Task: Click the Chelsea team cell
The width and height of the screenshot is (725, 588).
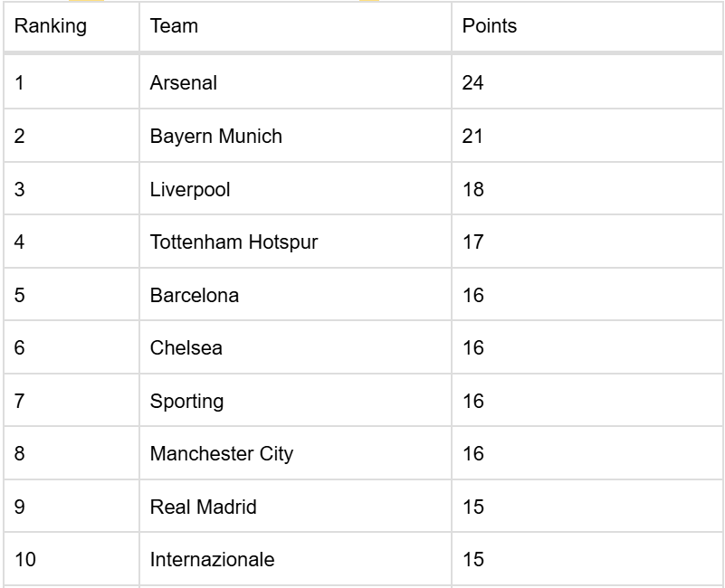Action: 186,348
